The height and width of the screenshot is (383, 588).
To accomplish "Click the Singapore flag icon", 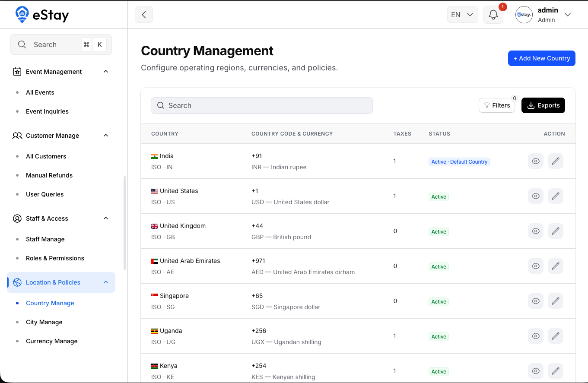I will (155, 296).
